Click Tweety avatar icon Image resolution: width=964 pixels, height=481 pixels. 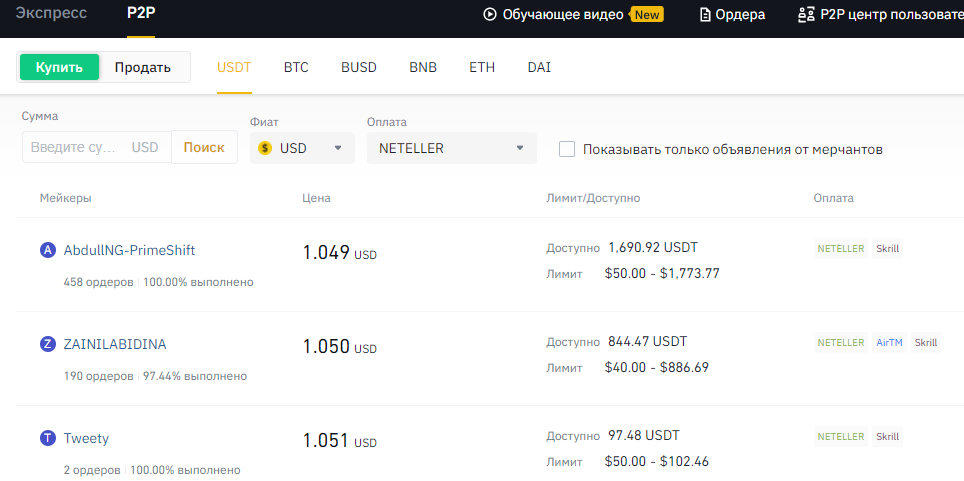(x=48, y=439)
